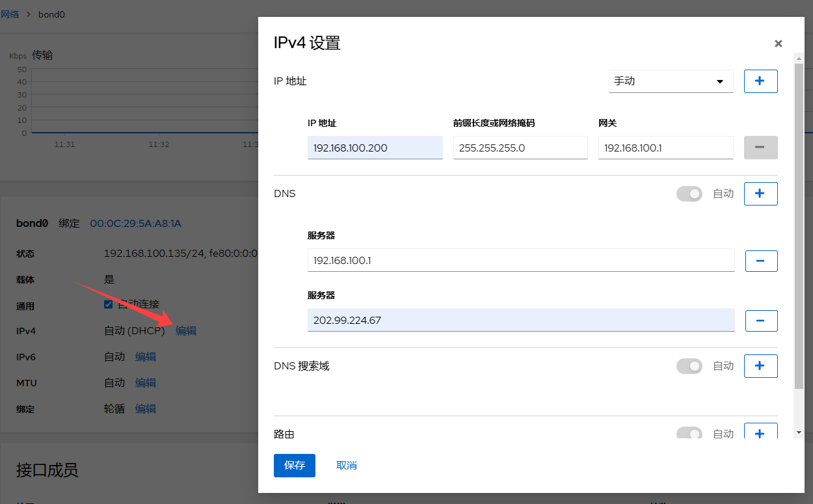Add a DNS search domain entry
The width and height of the screenshot is (813, 504).
(x=760, y=366)
